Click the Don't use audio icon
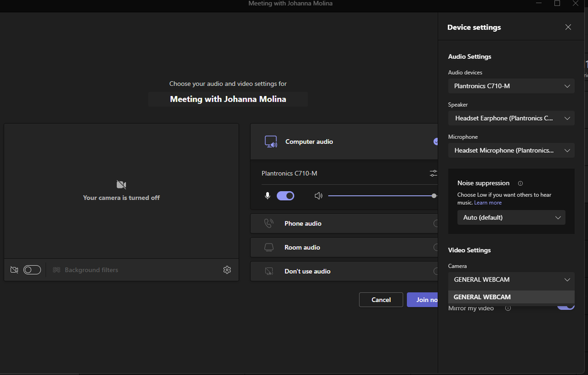The image size is (588, 375). coord(269,271)
